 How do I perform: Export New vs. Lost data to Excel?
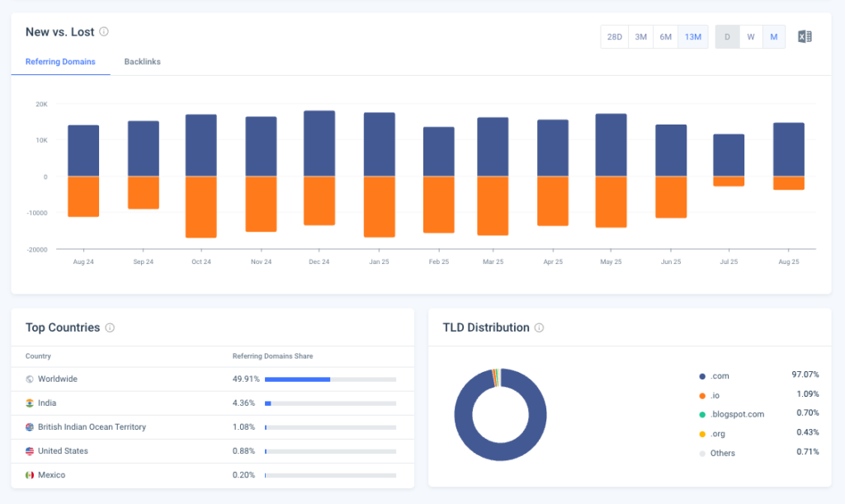click(x=805, y=36)
